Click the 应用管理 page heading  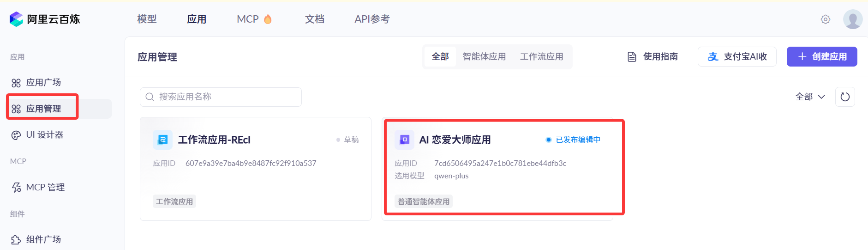[157, 57]
